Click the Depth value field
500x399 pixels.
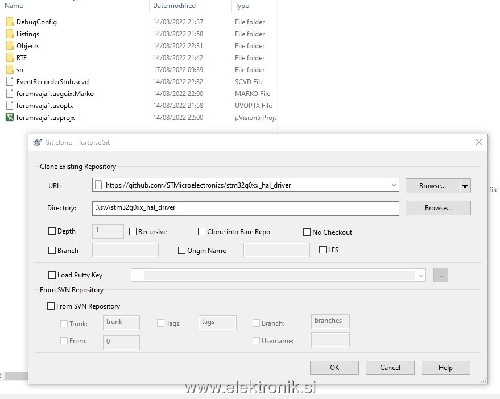coord(108,231)
